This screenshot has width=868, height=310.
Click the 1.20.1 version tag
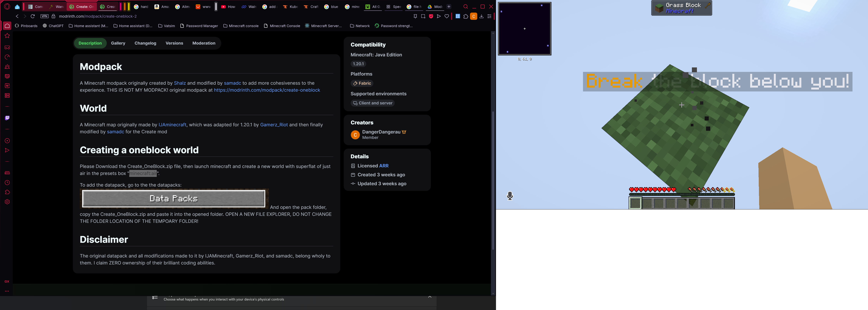point(358,64)
